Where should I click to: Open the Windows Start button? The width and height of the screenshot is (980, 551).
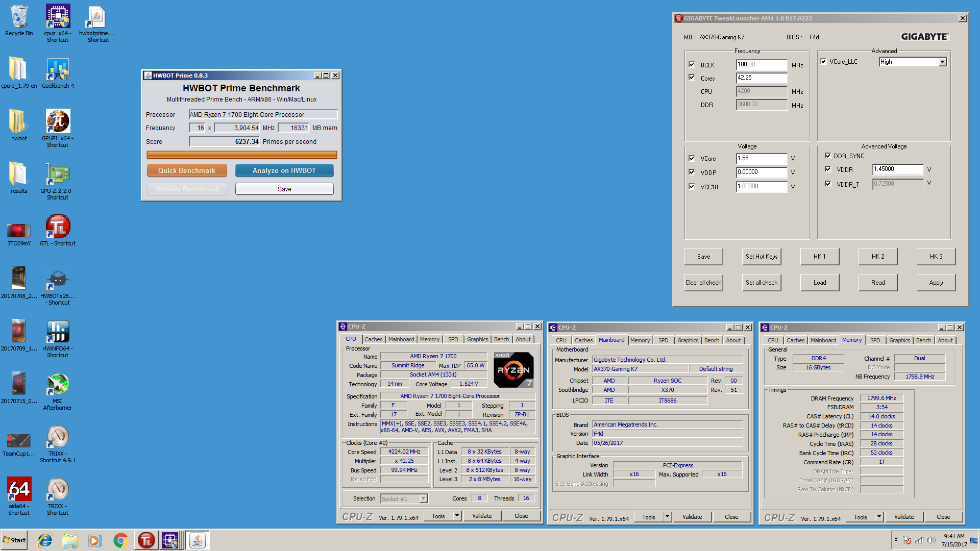(x=14, y=540)
